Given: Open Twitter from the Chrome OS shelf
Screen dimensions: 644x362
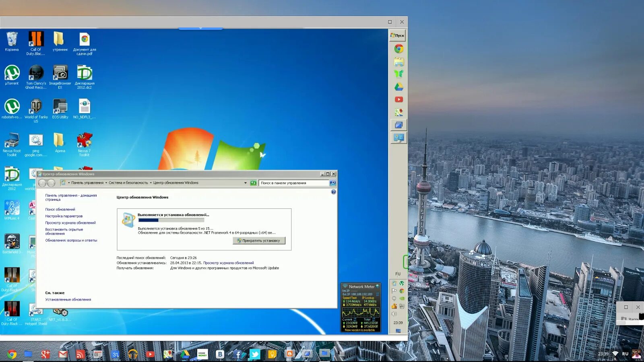Looking at the screenshot, I should (255, 354).
